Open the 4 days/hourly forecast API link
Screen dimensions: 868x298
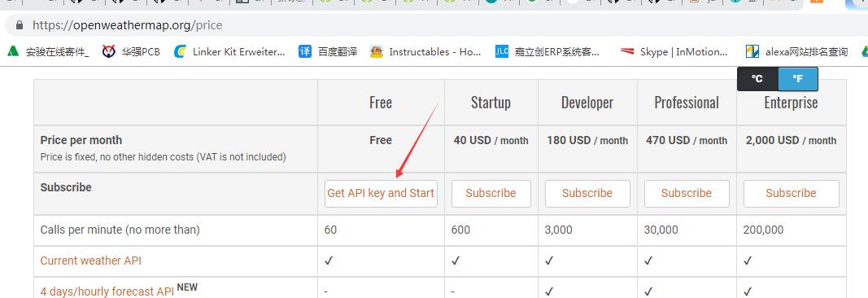(x=107, y=291)
